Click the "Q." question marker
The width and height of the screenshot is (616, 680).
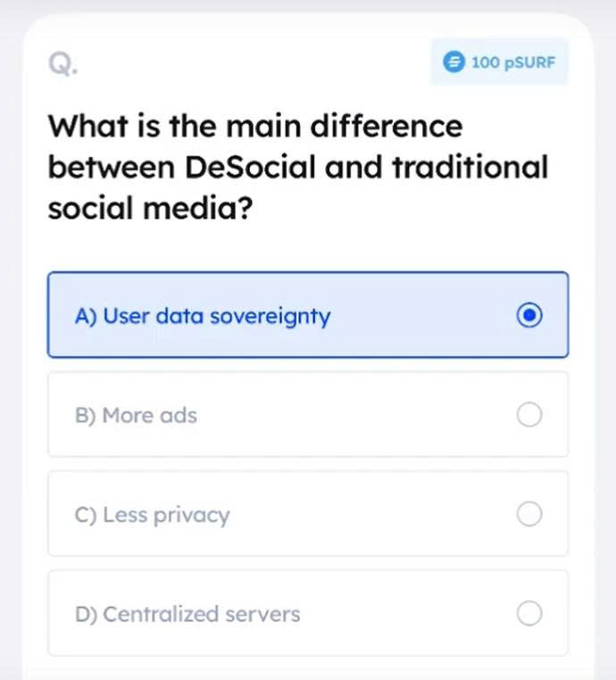pos(61,63)
